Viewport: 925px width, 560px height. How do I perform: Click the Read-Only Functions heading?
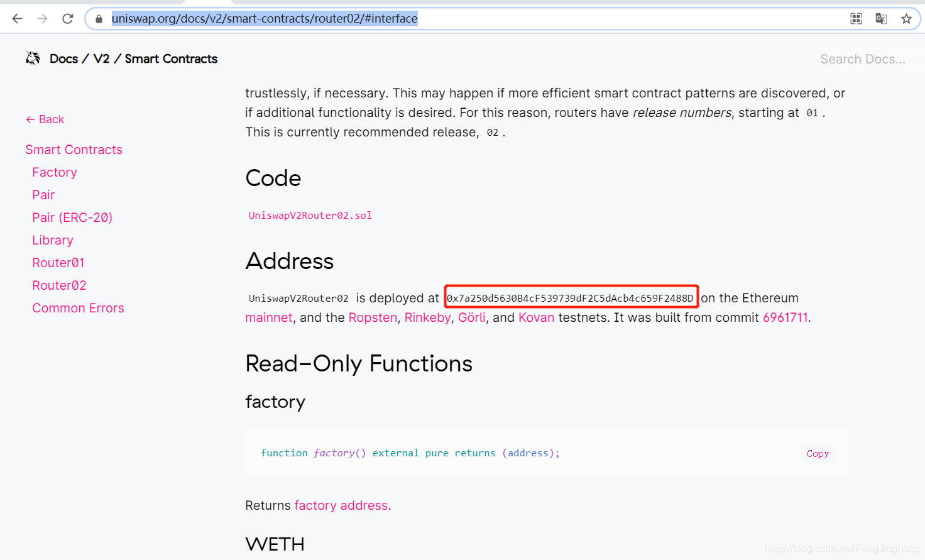(x=359, y=364)
